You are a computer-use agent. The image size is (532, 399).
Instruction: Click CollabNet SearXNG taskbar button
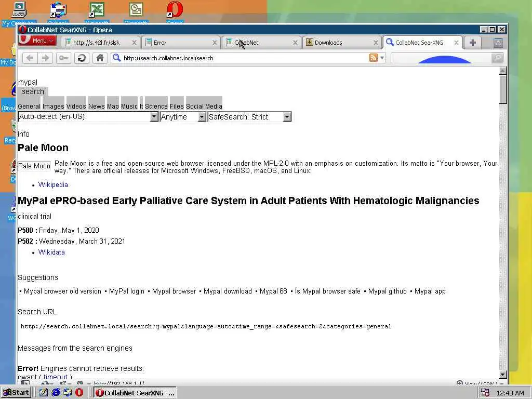135,393
